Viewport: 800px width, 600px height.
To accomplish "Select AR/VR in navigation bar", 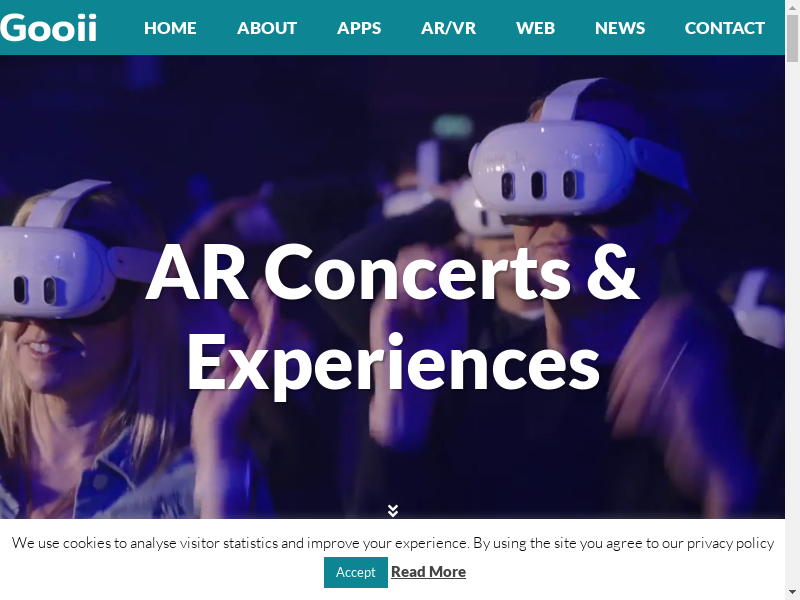I will pos(448,28).
